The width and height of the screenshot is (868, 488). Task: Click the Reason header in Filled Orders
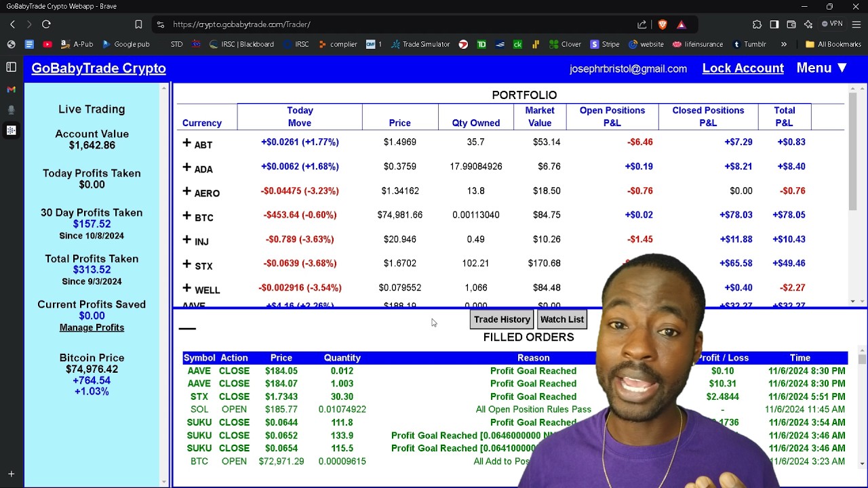(533, 358)
